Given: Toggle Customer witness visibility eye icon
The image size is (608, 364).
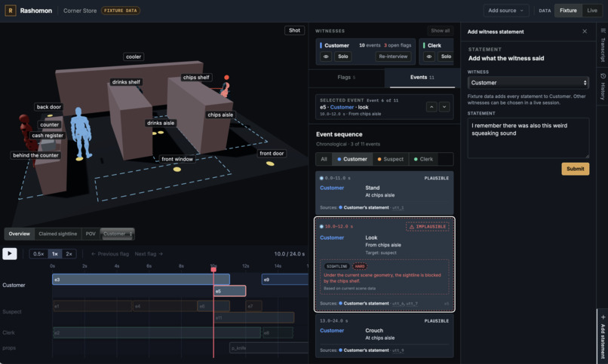Looking at the screenshot, I should (326, 57).
